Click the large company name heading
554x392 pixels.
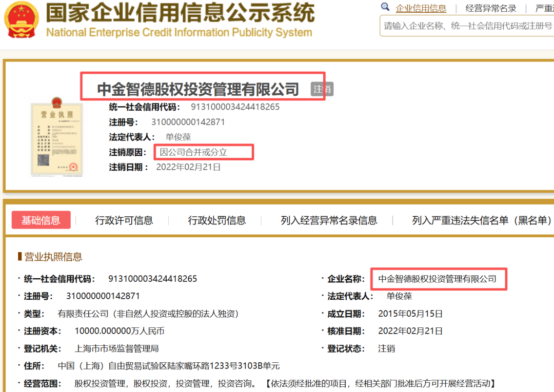(198, 89)
